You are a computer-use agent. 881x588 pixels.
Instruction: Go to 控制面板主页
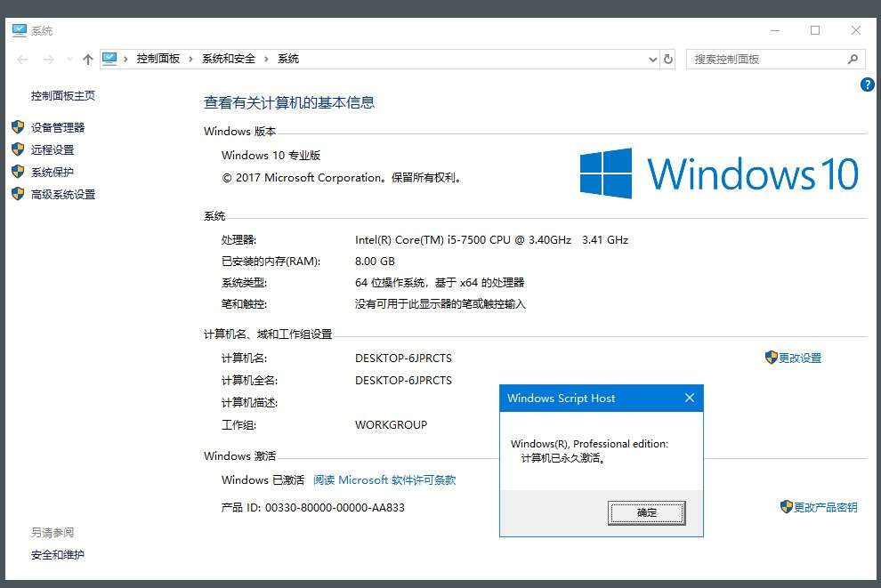pos(63,95)
